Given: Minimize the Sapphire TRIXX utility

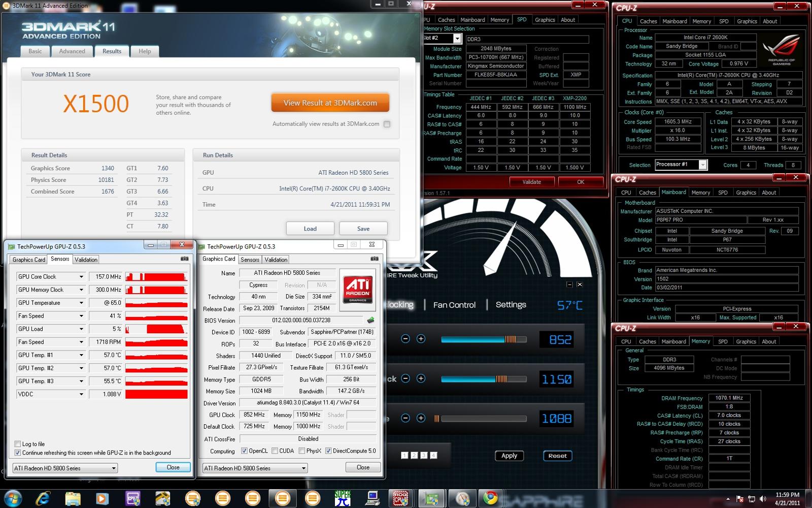Looking at the screenshot, I should [x=569, y=284].
